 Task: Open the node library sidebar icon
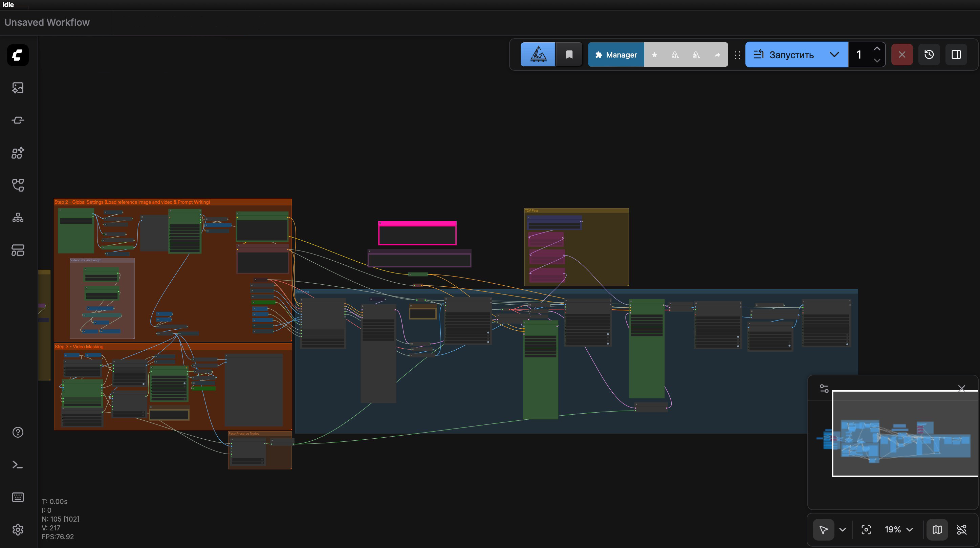click(x=18, y=120)
